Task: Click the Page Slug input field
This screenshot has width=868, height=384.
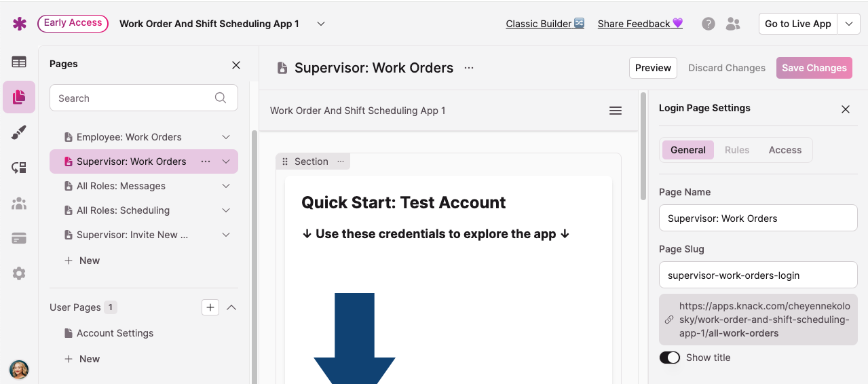Action: 757,275
